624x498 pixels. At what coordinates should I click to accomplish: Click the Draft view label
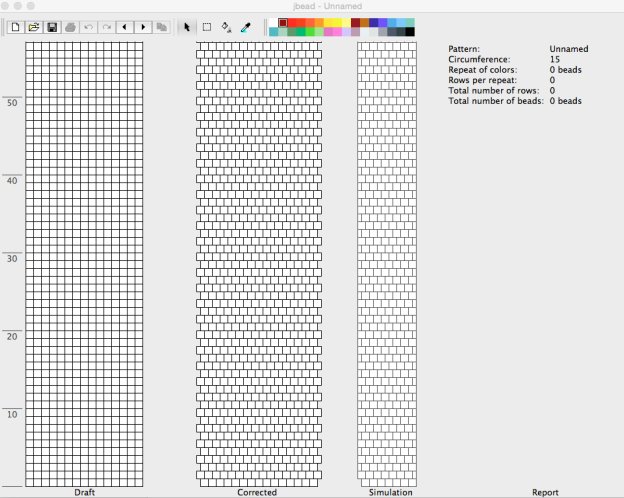pyautogui.click(x=84, y=492)
